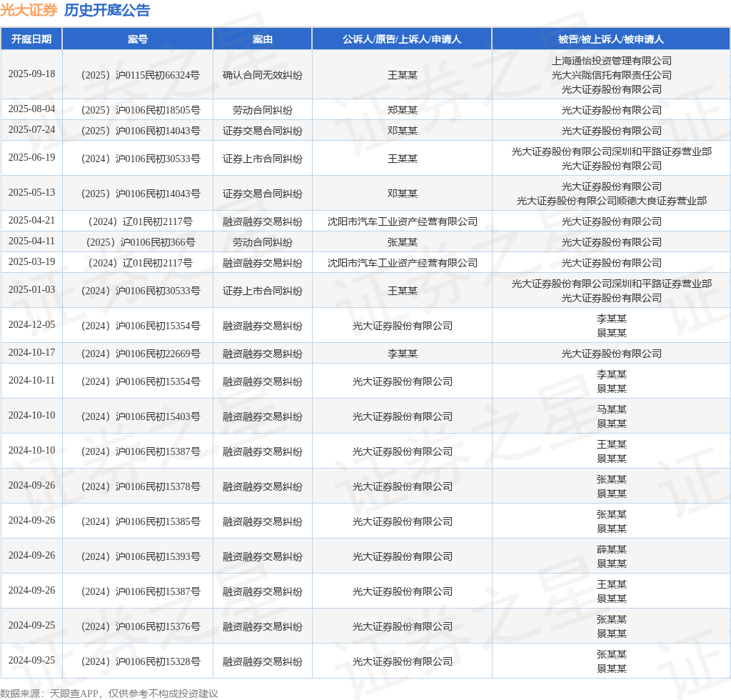The height and width of the screenshot is (700, 731).
Task: Click the date 2025-06-19
Action: pyautogui.click(x=31, y=158)
